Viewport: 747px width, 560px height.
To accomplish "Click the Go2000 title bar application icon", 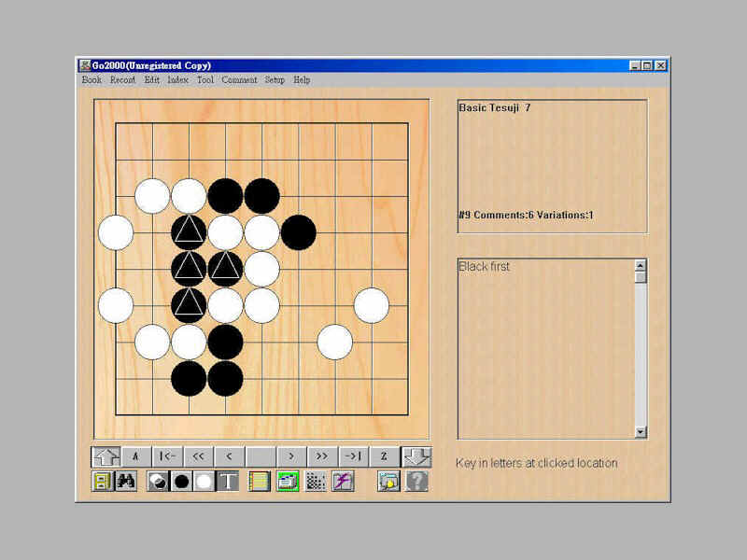I will (x=85, y=65).
